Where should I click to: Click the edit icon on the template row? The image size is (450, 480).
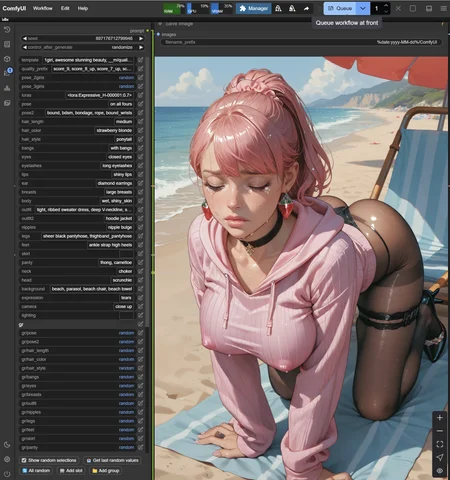click(x=141, y=60)
